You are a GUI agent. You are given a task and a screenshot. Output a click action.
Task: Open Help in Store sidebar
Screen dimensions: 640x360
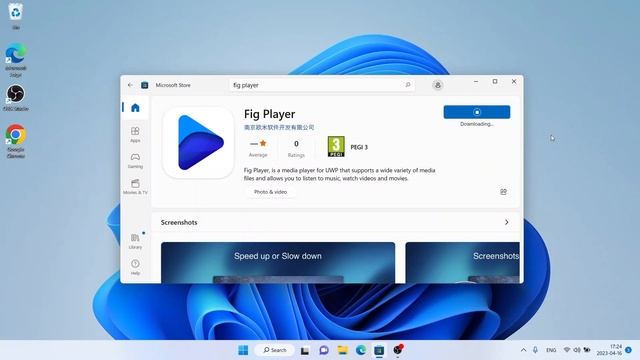pyautogui.click(x=135, y=267)
